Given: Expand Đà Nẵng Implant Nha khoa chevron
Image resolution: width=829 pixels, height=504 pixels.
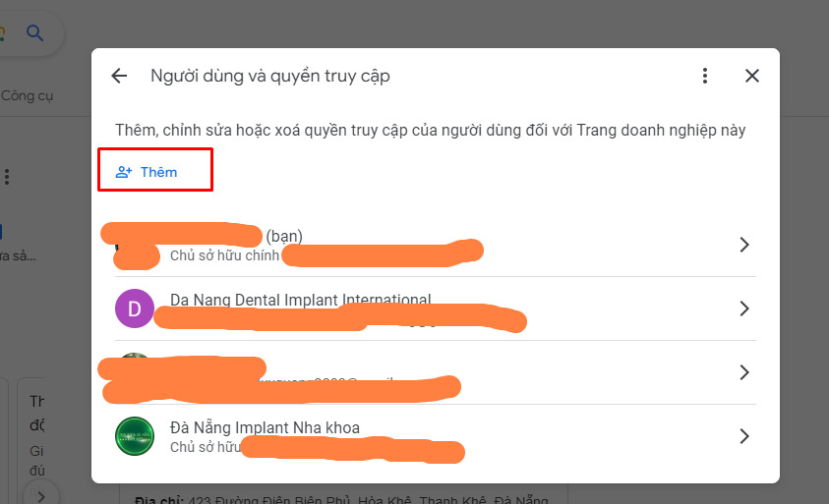Looking at the screenshot, I should click(744, 436).
